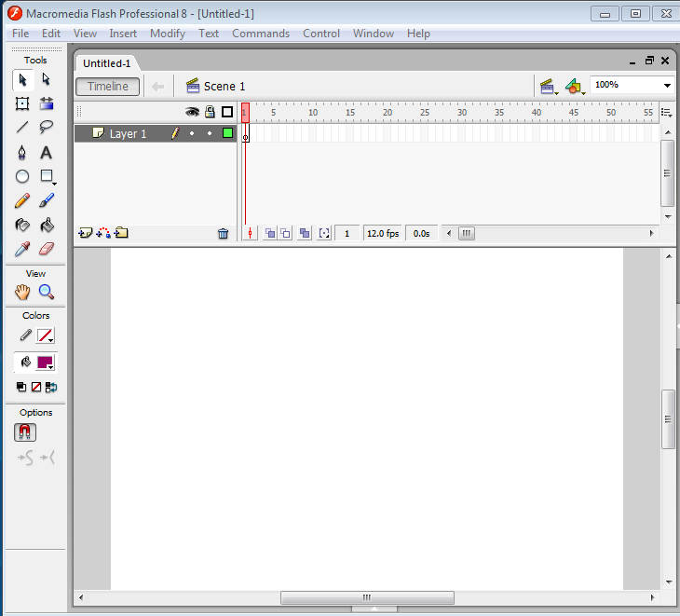Open the Commands menu

(x=261, y=34)
